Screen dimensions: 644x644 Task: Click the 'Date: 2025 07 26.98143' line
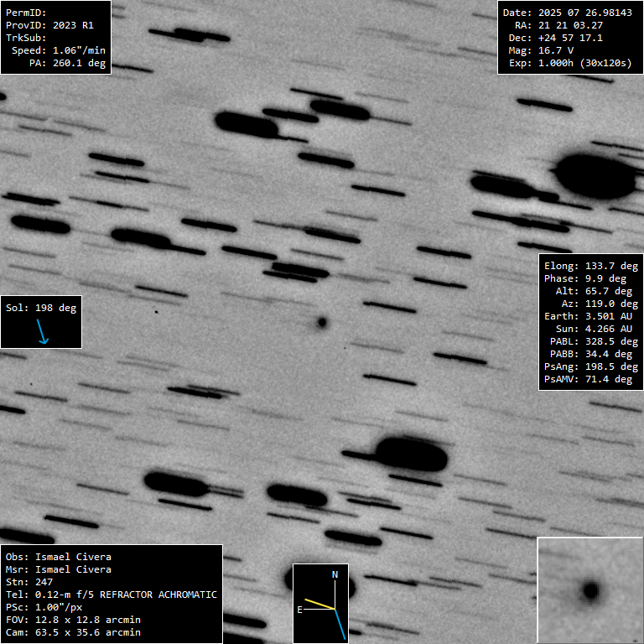[x=567, y=13]
